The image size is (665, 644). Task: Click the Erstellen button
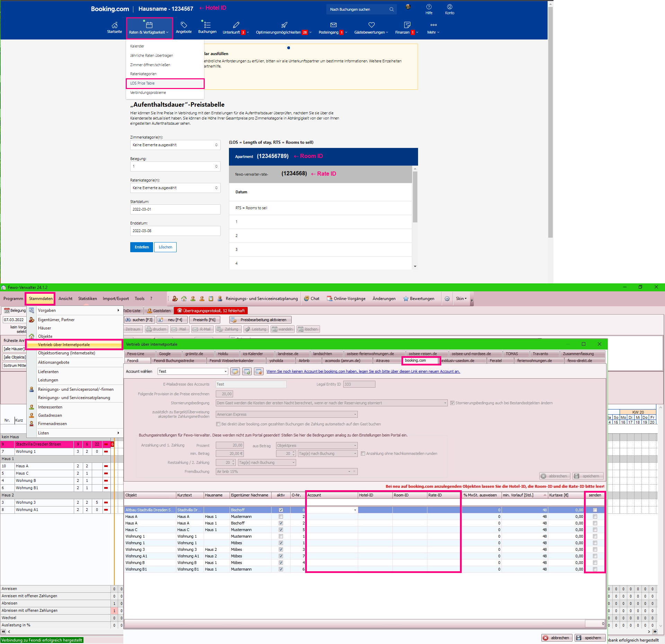coord(142,247)
